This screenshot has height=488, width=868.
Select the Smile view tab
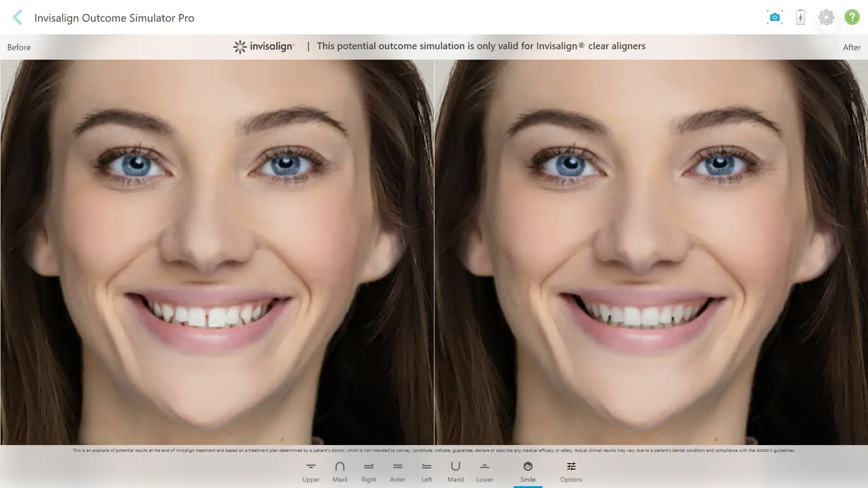click(528, 472)
